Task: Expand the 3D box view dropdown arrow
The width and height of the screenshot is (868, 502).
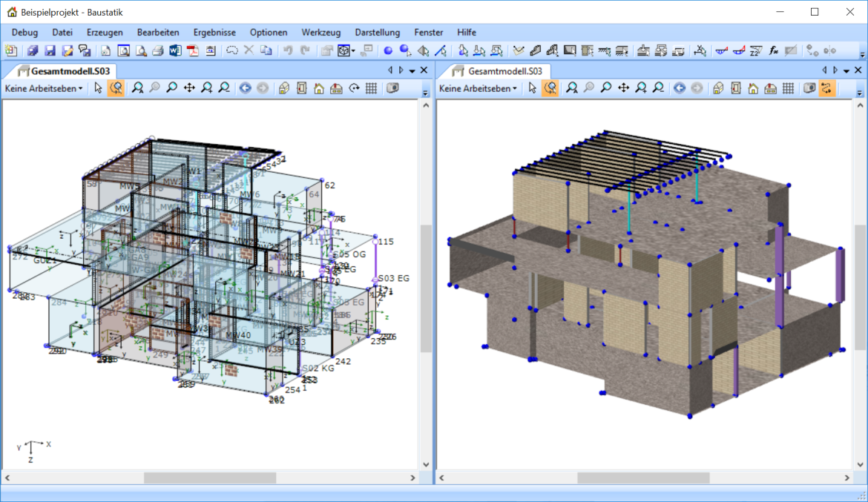Action: pyautogui.click(x=354, y=51)
